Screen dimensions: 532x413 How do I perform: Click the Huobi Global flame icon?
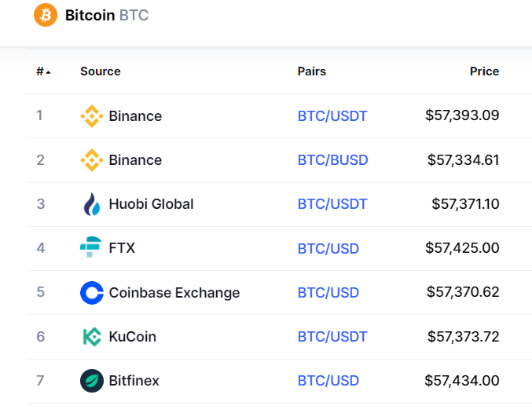[x=92, y=204]
